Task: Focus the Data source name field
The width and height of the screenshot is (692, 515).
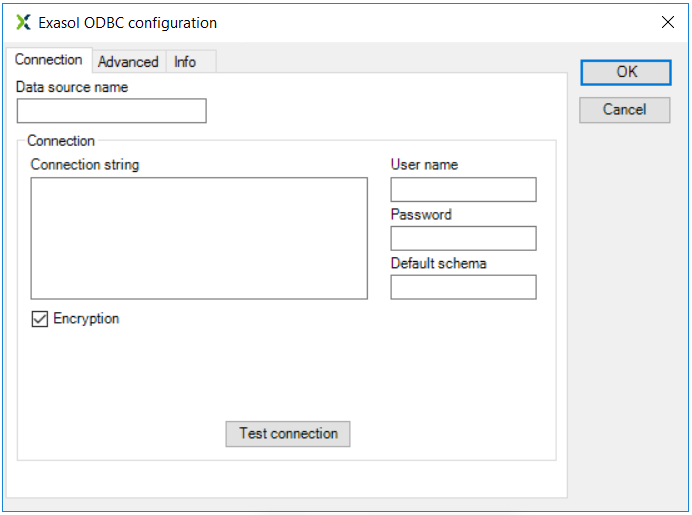Action: 112,111
